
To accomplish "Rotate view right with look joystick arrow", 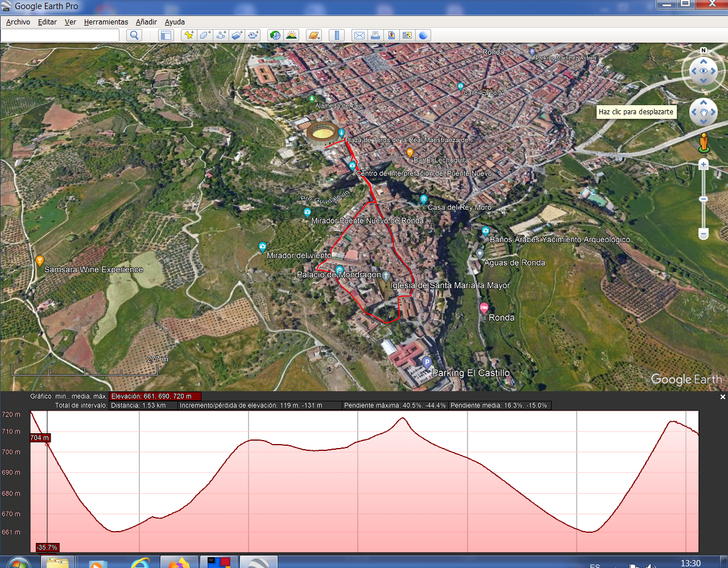I will pyautogui.click(x=714, y=71).
